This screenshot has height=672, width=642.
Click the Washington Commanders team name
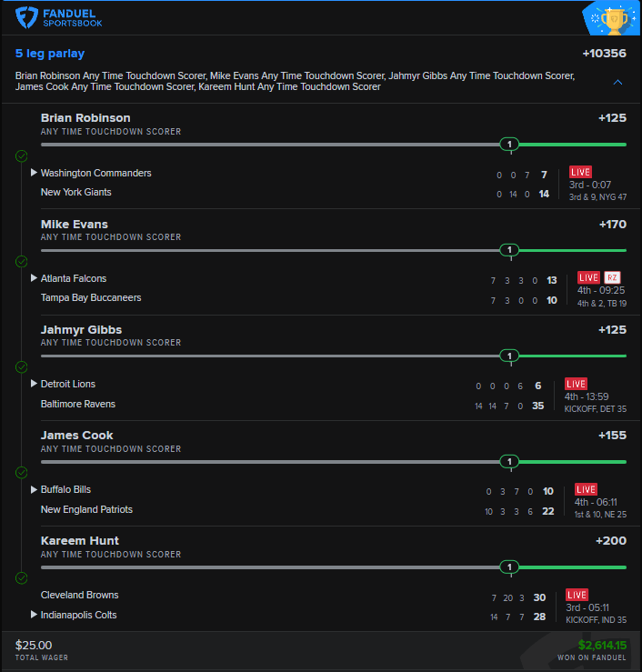(x=96, y=173)
